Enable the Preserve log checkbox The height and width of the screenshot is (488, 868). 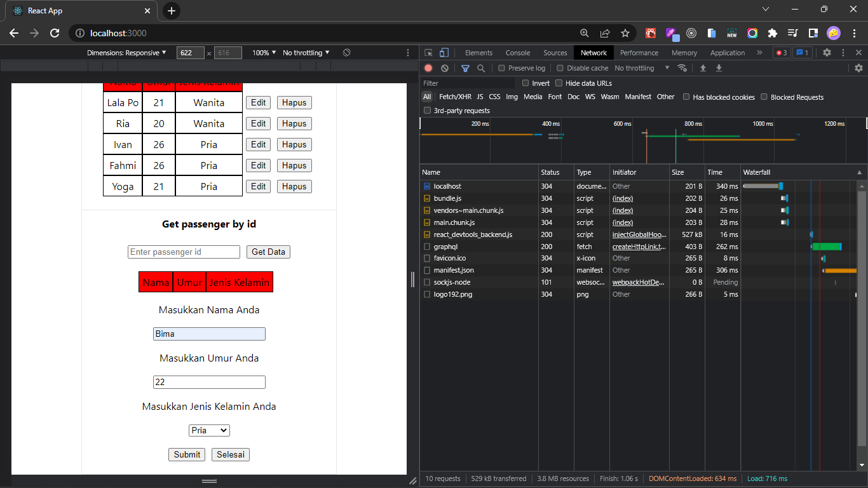coord(501,68)
